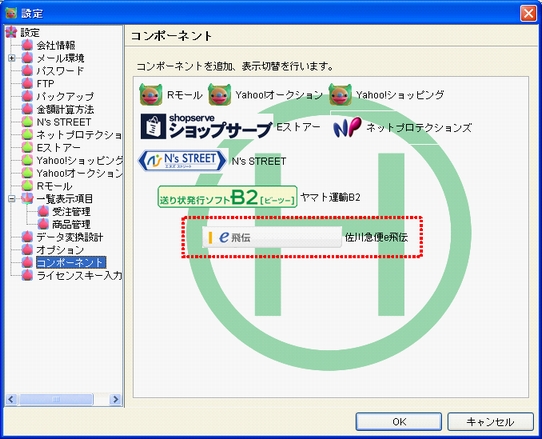
Task: Open 会社情報 settings in the tree
Action: point(56,45)
